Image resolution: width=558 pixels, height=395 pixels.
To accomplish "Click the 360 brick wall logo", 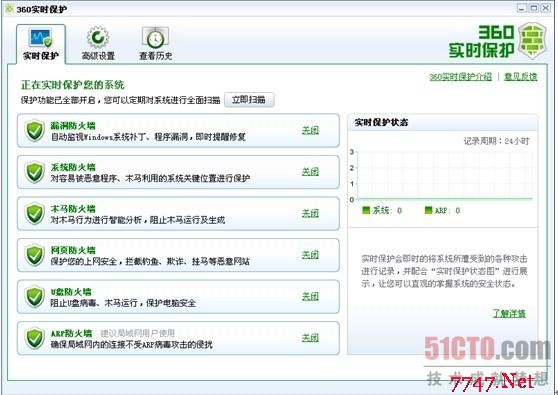I will [x=532, y=41].
